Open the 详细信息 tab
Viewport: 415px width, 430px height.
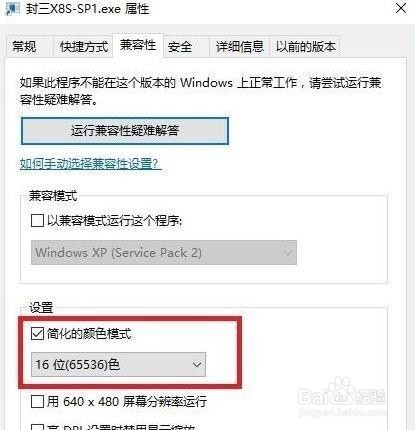240,46
